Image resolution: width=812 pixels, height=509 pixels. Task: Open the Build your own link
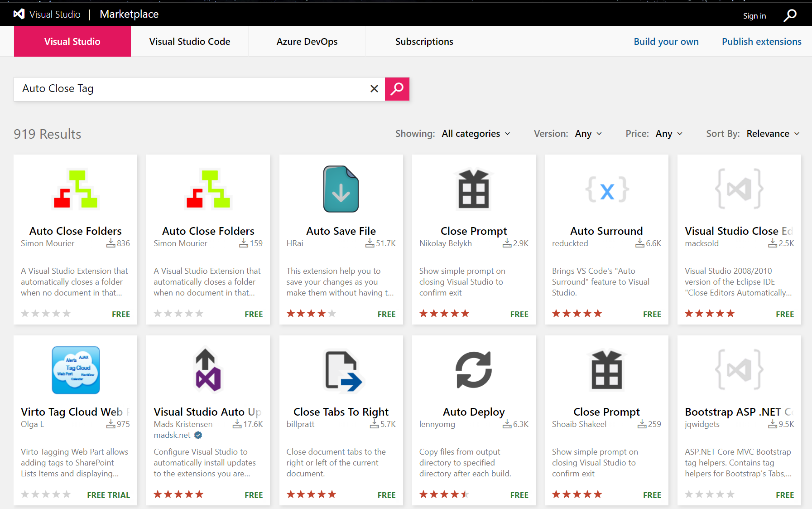pos(666,42)
